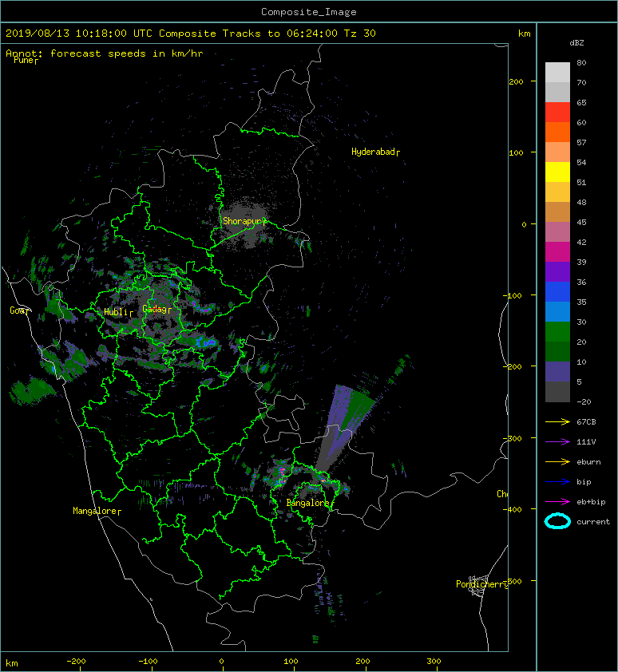618x672 pixels.
Task: Click the eburn legend label
Action: [x=588, y=461]
